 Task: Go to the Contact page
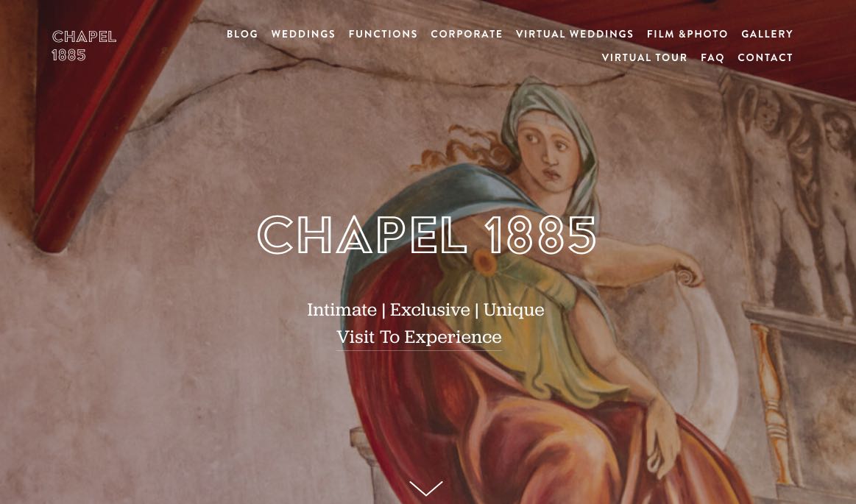[x=765, y=57]
